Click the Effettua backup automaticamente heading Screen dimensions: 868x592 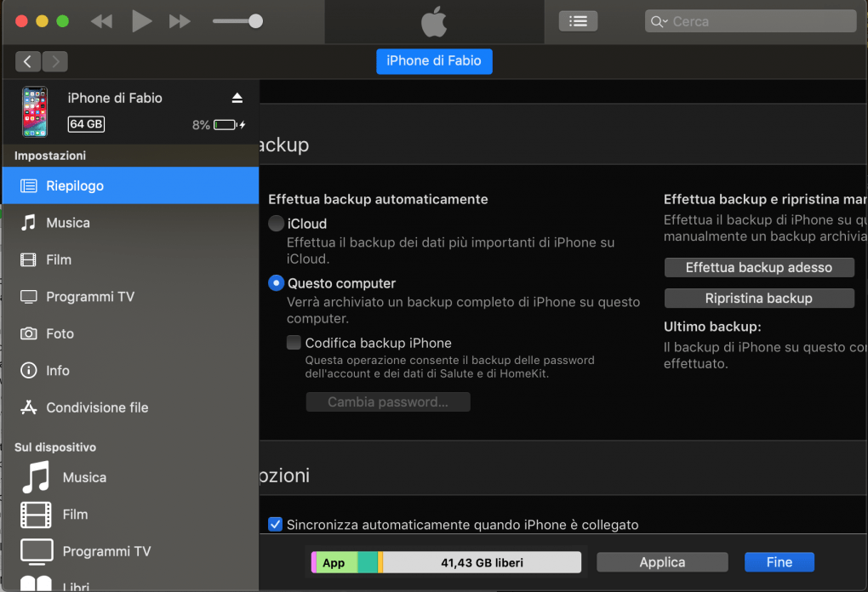[378, 199]
